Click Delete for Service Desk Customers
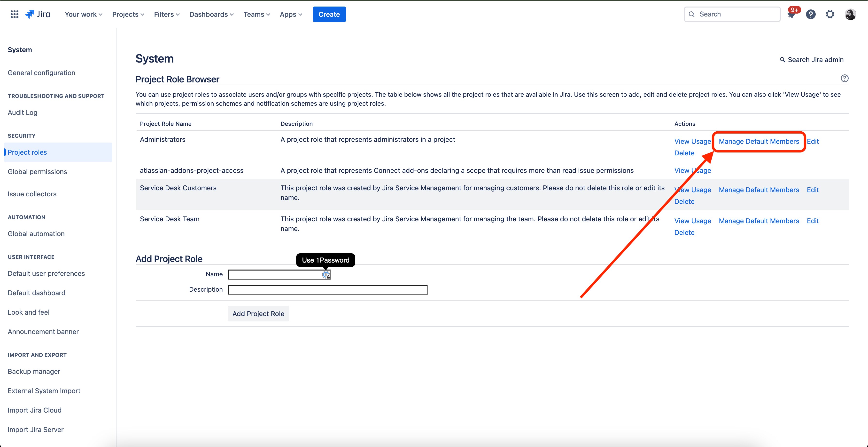868x447 pixels. click(x=684, y=201)
